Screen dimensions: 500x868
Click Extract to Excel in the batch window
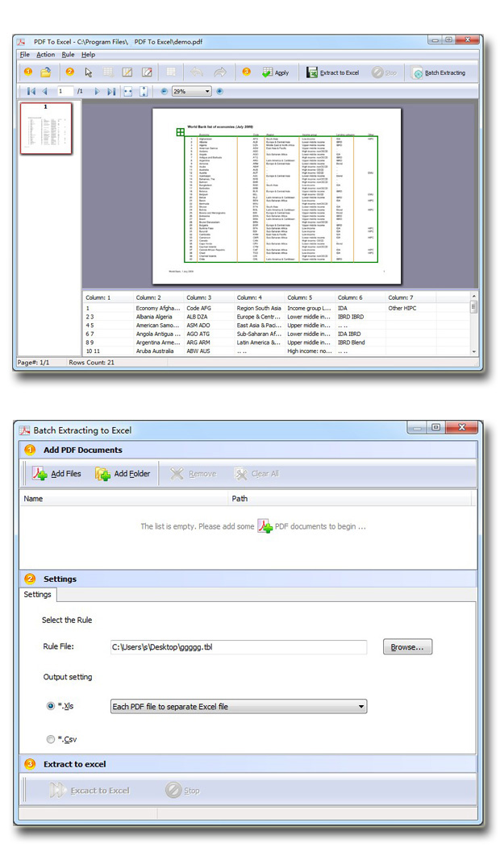click(x=90, y=791)
